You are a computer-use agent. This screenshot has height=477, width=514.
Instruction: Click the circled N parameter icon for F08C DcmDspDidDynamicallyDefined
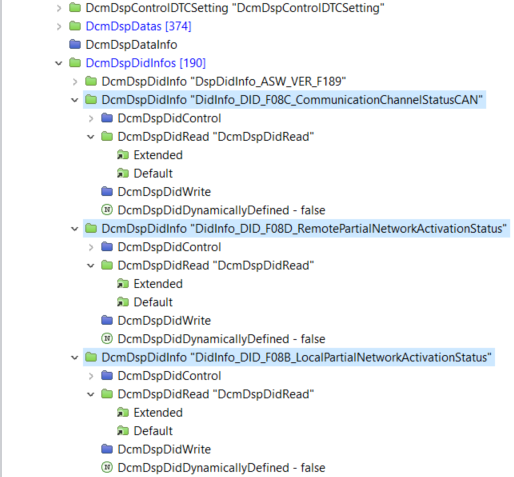coord(107,210)
